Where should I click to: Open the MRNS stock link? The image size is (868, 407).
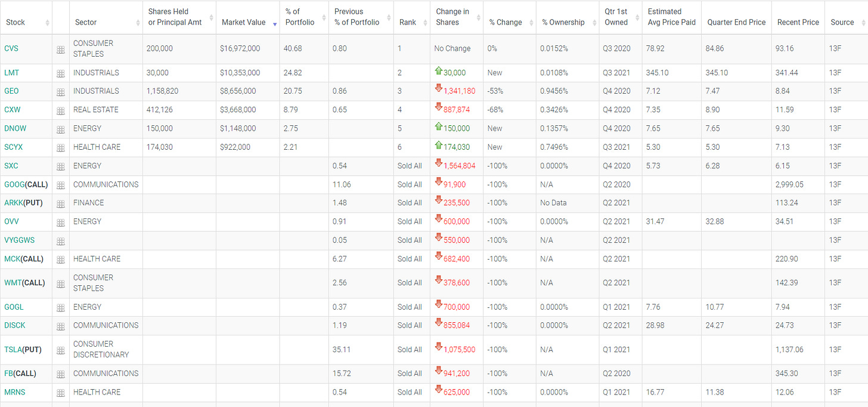click(x=15, y=392)
